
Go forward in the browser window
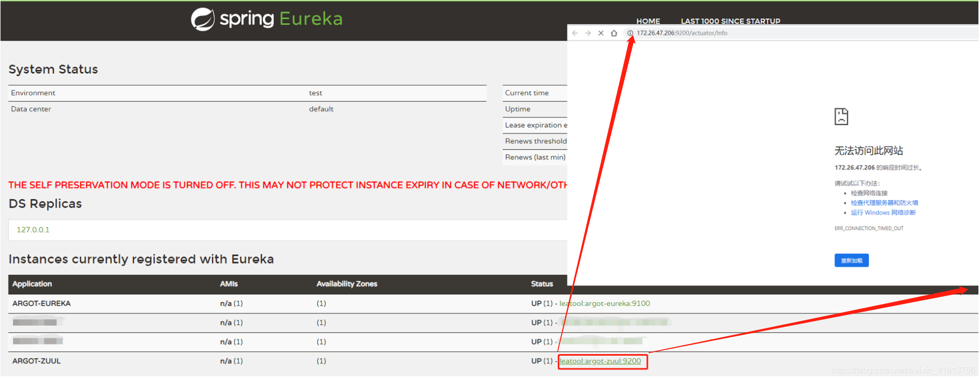pos(588,33)
